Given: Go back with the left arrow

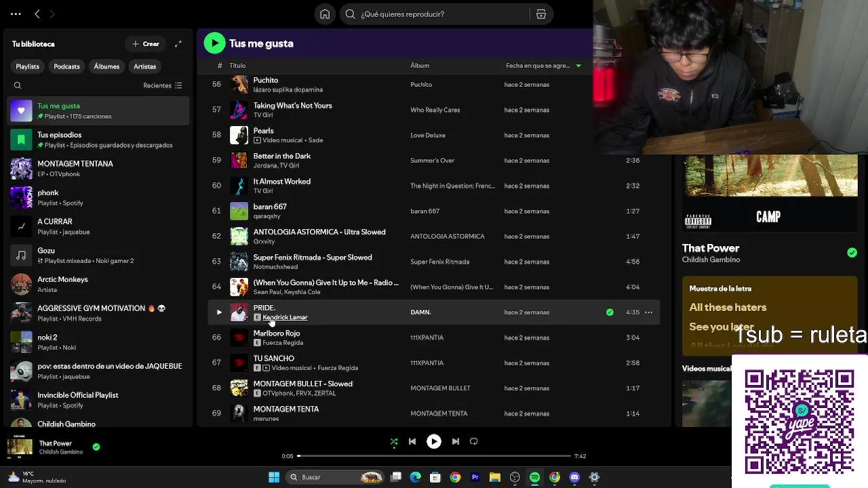Looking at the screenshot, I should 37,14.
